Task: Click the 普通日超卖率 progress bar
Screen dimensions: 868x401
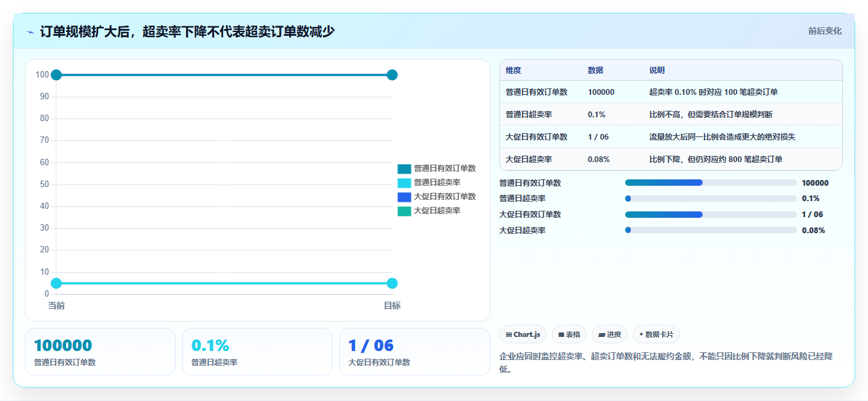Action: point(711,199)
